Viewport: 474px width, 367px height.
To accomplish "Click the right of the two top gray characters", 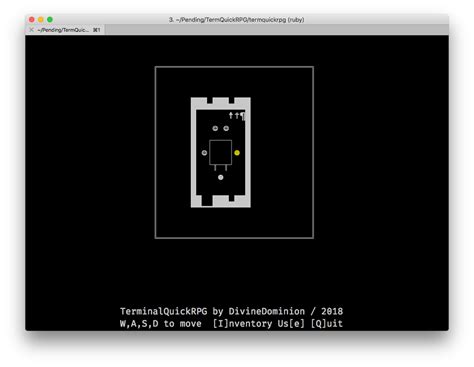I will pos(226,128).
